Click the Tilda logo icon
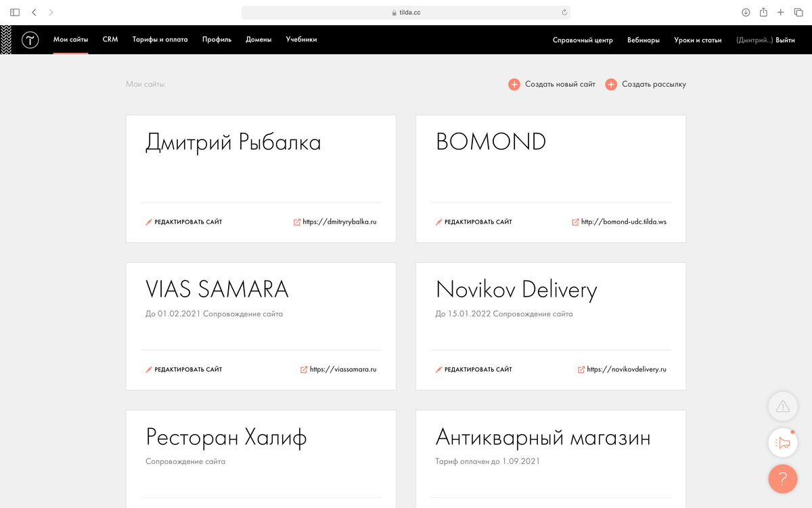Screen dimensions: 812x508 point(30,40)
